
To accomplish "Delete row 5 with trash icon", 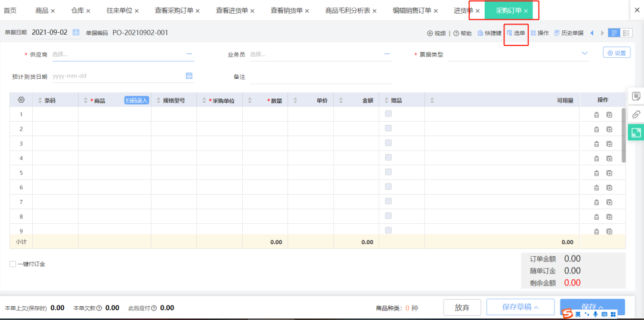I will [596, 173].
